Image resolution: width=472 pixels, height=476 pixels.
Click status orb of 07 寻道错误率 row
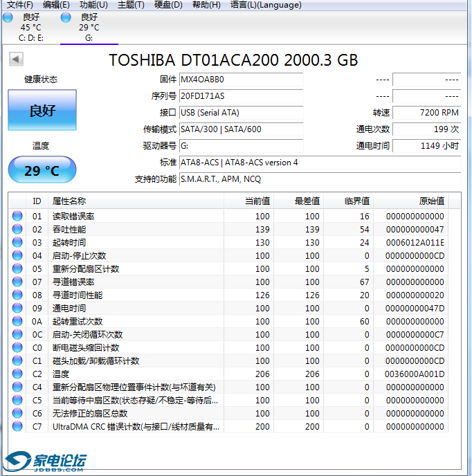17,282
